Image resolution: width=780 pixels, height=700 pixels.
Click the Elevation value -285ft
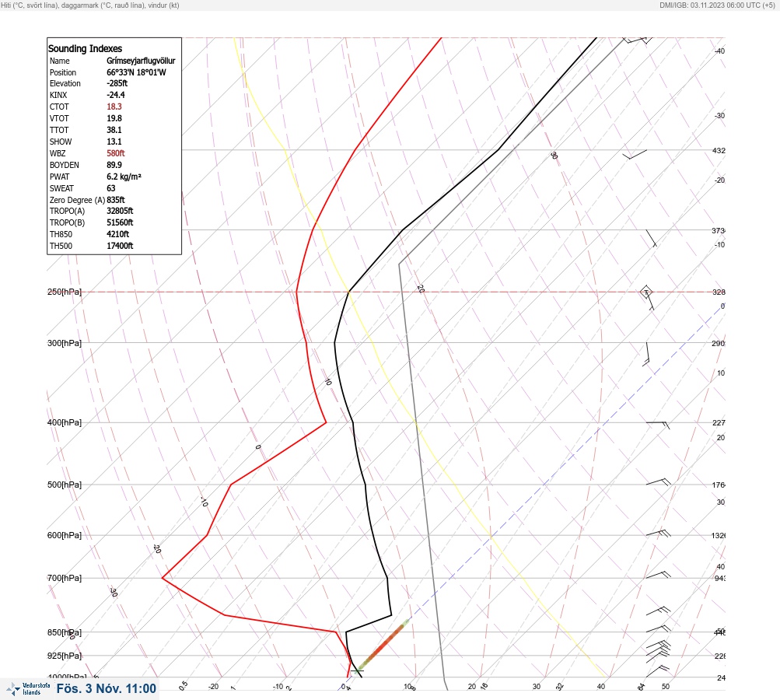point(117,83)
